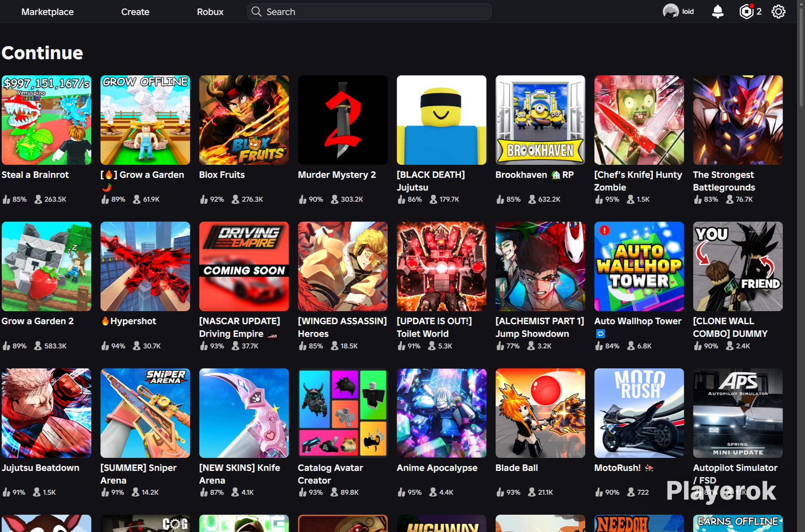
Task: Open the Heroes game thumbnail
Action: pyautogui.click(x=343, y=267)
